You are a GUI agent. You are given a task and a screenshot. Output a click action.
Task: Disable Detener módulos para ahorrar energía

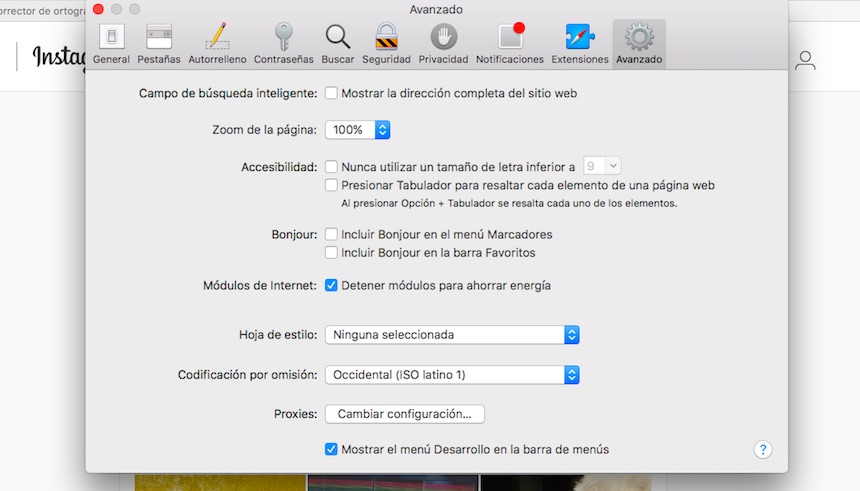click(331, 285)
